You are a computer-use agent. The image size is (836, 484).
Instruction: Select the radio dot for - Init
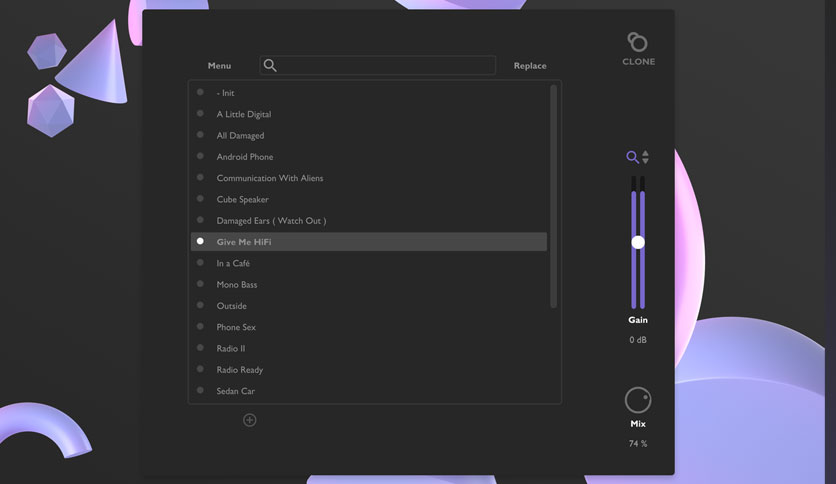(x=200, y=92)
